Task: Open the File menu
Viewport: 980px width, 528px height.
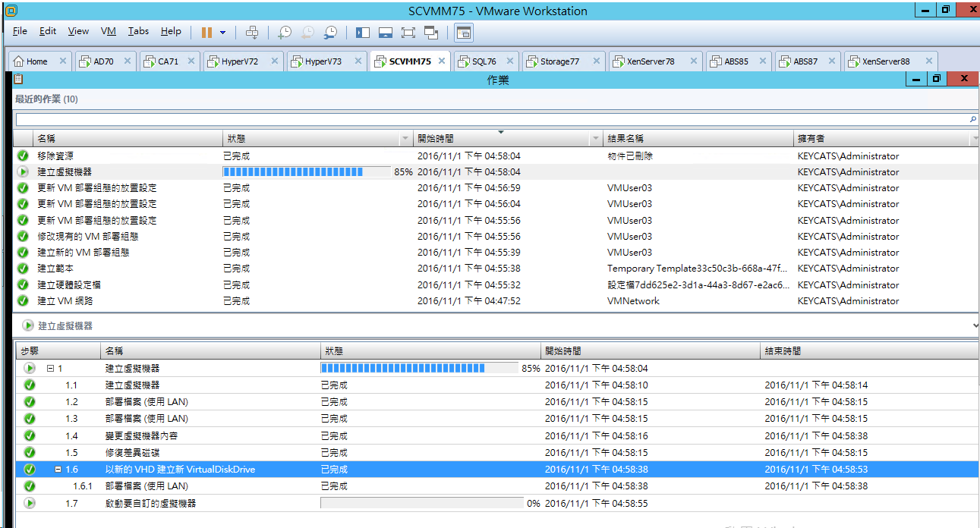Action: coord(20,31)
